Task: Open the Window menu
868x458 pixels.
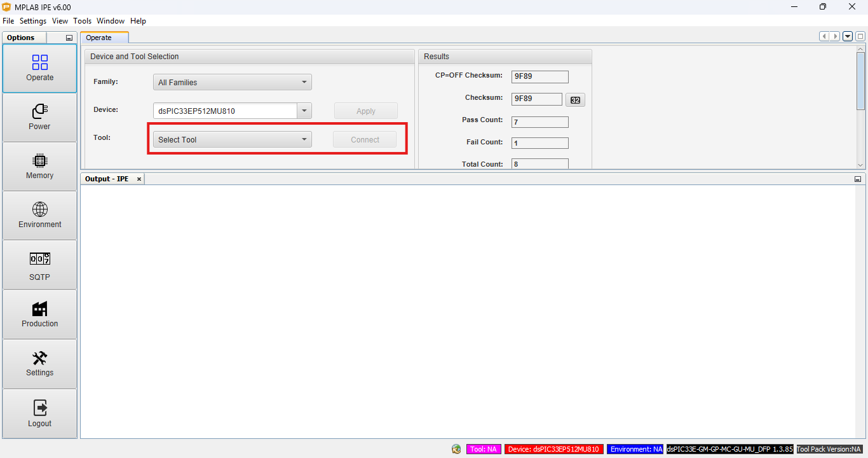Action: point(111,21)
